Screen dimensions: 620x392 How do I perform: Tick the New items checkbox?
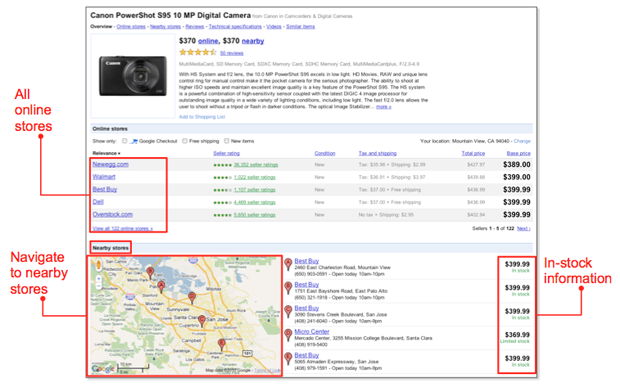point(227,141)
